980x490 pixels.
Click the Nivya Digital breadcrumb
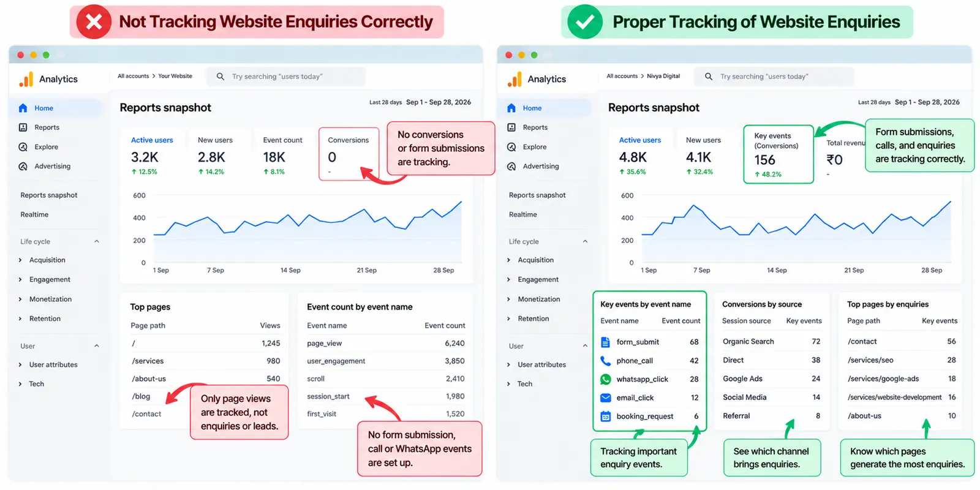pos(663,77)
